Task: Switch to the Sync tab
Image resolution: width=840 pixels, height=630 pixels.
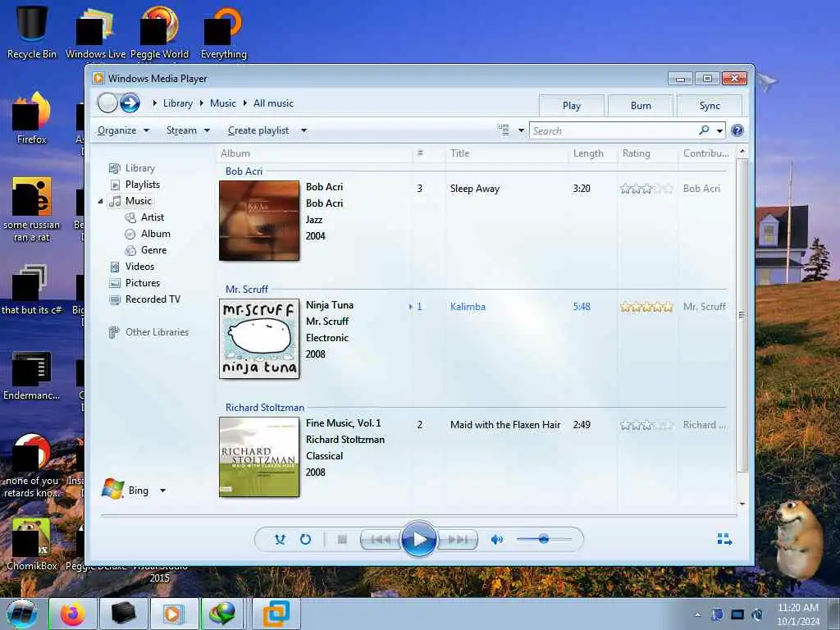Action: (710, 106)
